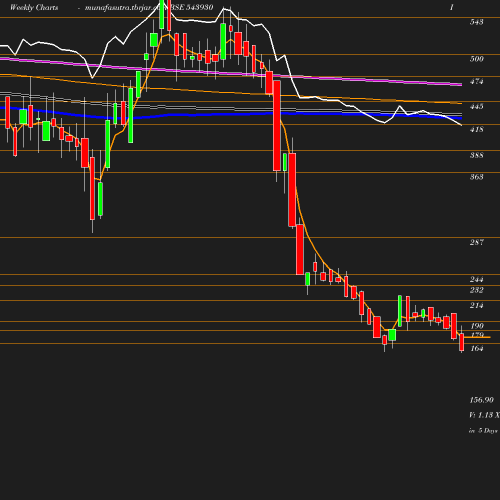Select the 244 price level label
This screenshot has height=500, width=500.
click(x=476, y=279)
